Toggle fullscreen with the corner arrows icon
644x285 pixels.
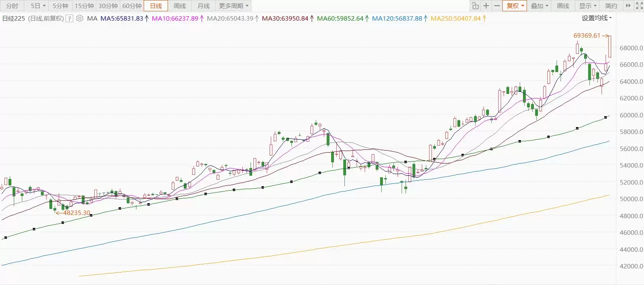click(x=639, y=6)
